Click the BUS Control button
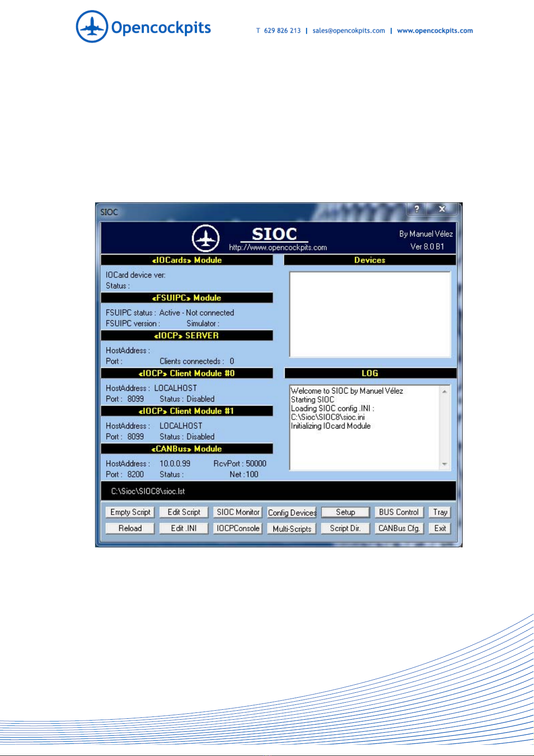 [399, 512]
